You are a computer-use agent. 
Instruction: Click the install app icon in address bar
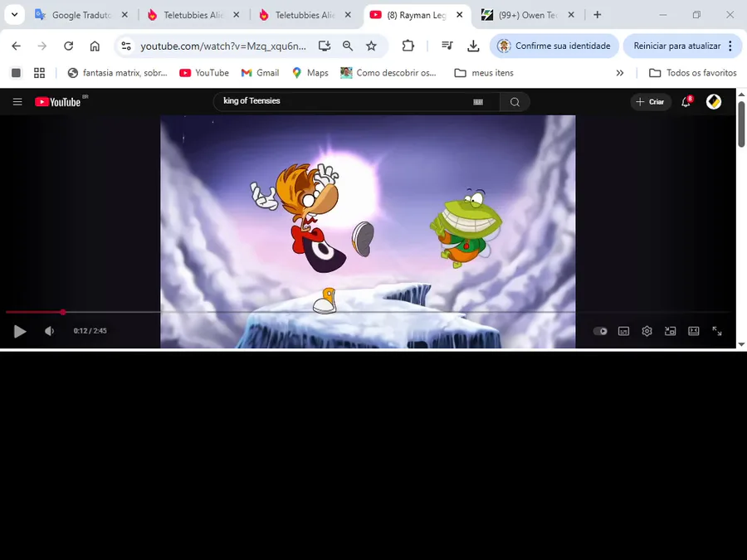pos(325,46)
